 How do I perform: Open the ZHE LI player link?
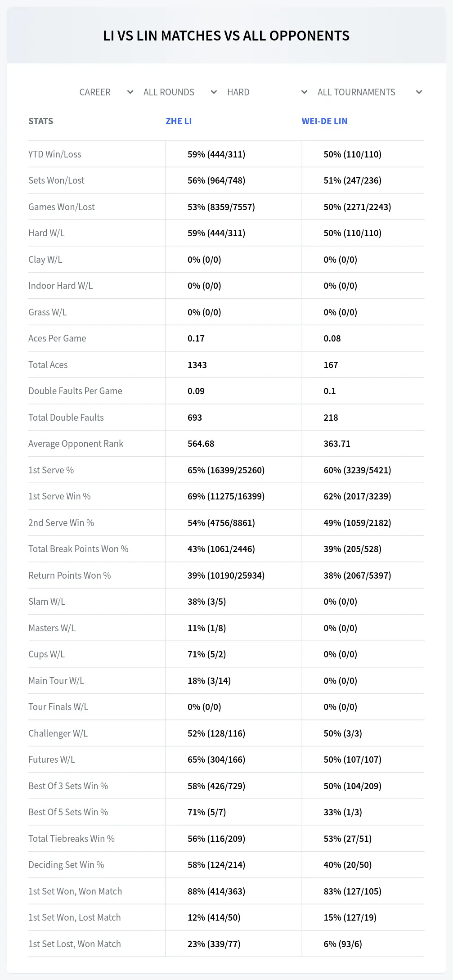(x=179, y=121)
